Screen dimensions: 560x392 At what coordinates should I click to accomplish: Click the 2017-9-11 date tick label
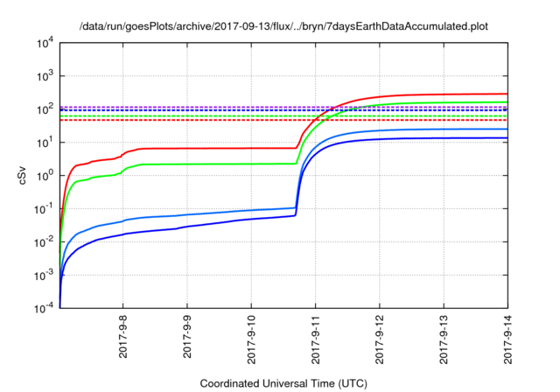315,339
